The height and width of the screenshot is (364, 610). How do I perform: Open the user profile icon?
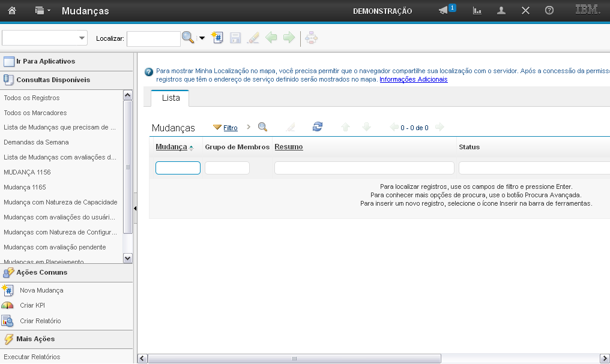pyautogui.click(x=501, y=11)
